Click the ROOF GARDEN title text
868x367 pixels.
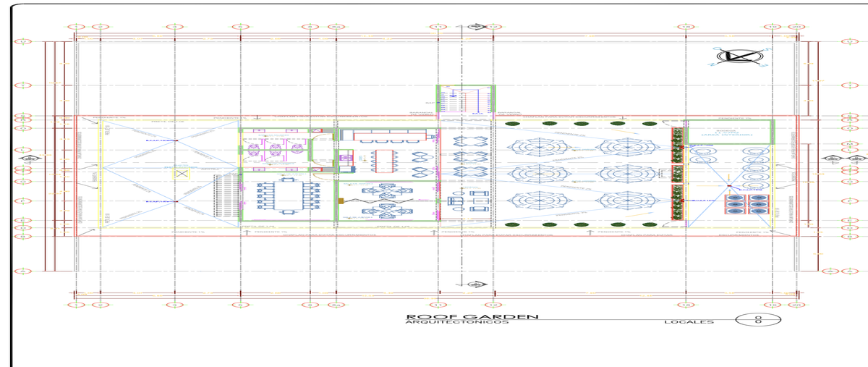click(472, 316)
